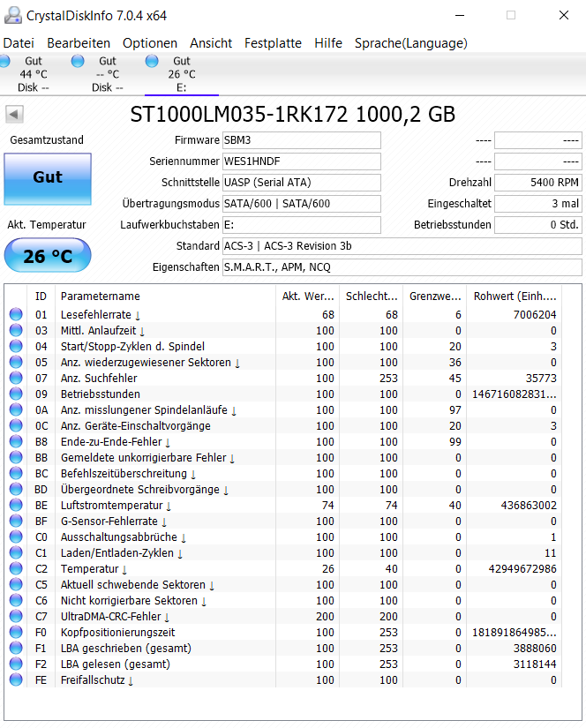This screenshot has height=728, width=586.
Task: Click the Firmware field showing SBM3
Action: [x=302, y=140]
